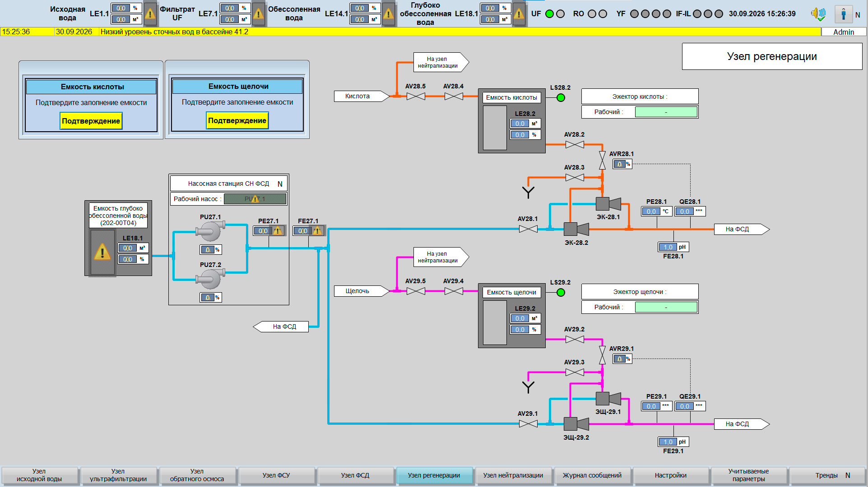Select the AVR28.1 regulating valve
This screenshot has width=868, height=487.
tap(602, 161)
